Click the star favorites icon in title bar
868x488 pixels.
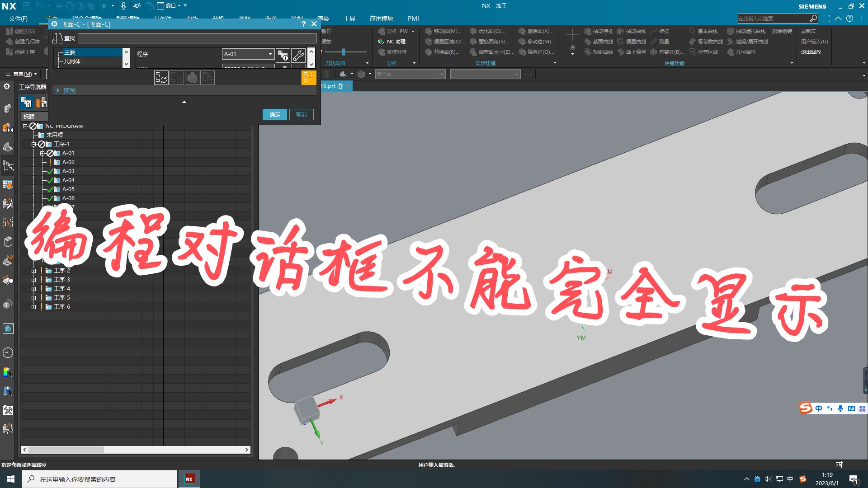coord(104,6)
